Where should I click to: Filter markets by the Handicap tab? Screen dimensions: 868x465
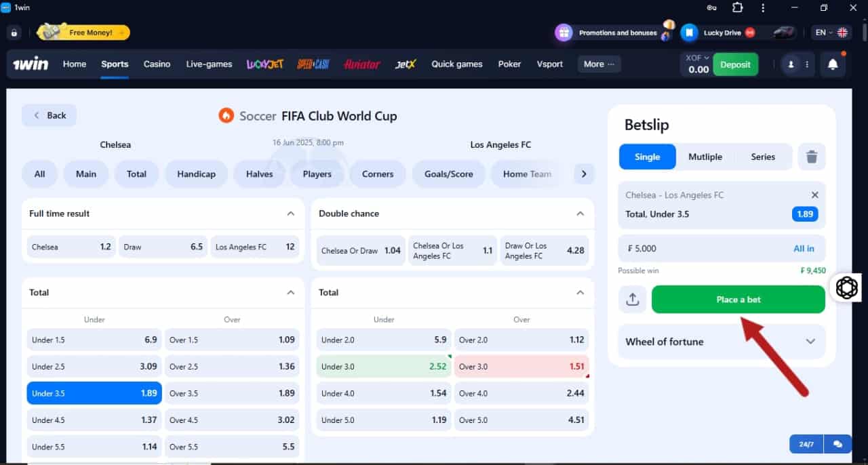click(197, 174)
